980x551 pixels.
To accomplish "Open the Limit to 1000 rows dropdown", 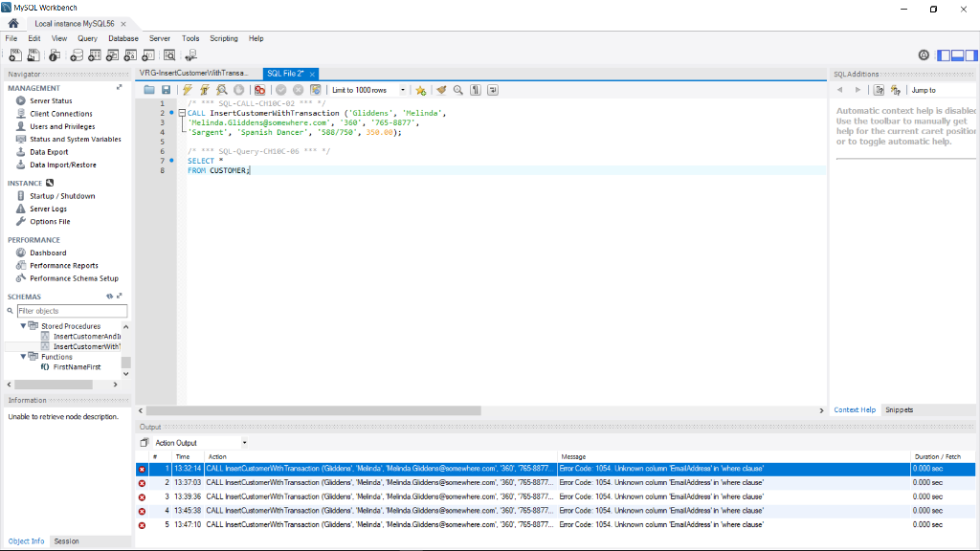I will (x=402, y=89).
